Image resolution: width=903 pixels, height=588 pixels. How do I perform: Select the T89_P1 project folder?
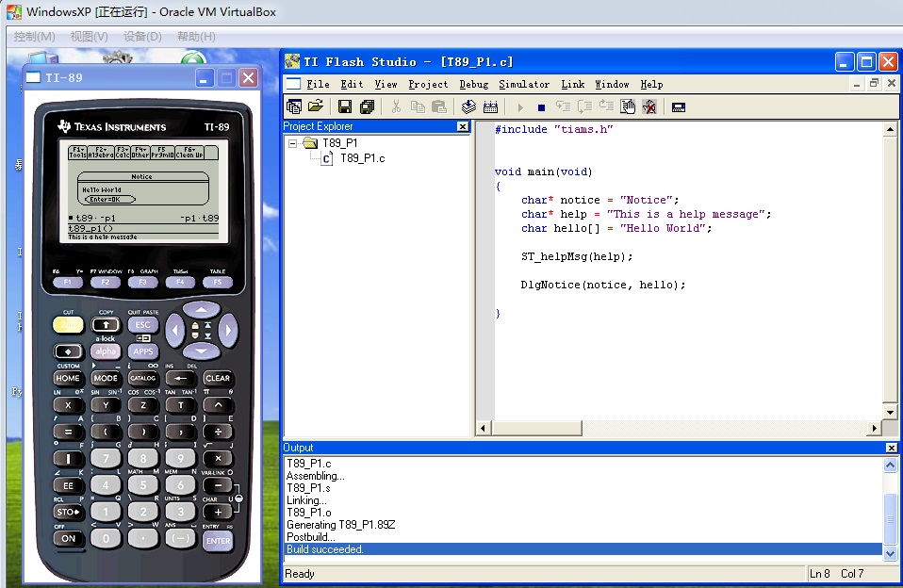(x=339, y=143)
